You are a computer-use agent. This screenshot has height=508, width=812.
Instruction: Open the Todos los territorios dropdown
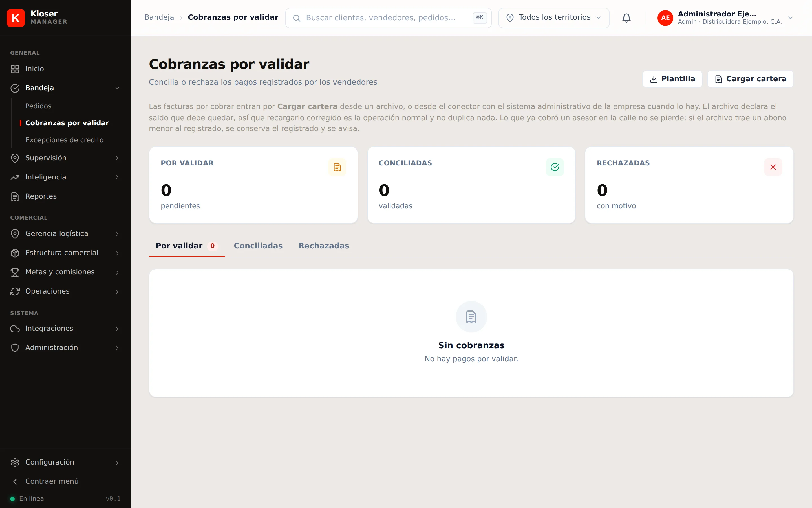click(554, 18)
